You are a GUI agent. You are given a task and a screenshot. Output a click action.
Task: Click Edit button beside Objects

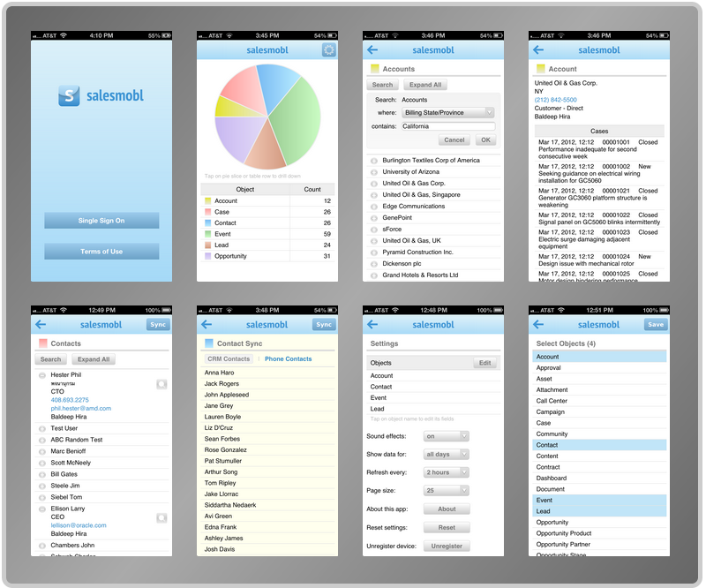pos(484,363)
